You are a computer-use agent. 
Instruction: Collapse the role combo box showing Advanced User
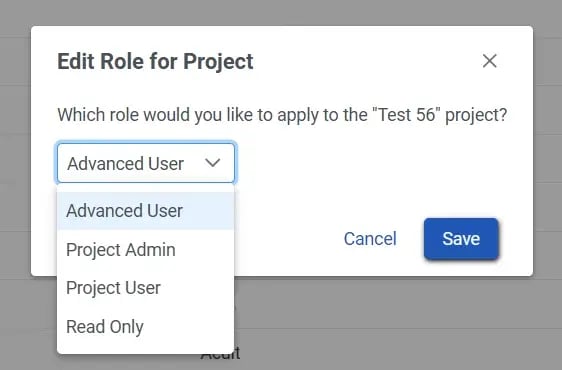point(146,163)
